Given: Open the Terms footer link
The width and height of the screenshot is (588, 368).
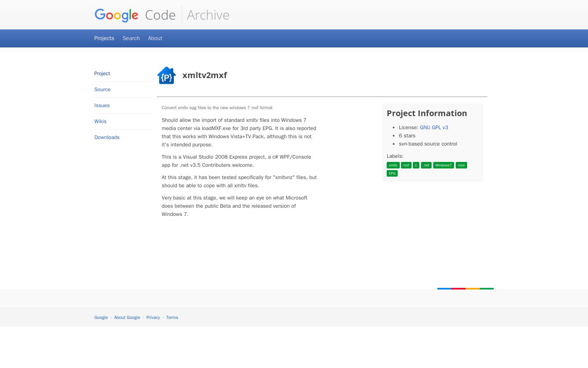Looking at the screenshot, I should (x=172, y=318).
